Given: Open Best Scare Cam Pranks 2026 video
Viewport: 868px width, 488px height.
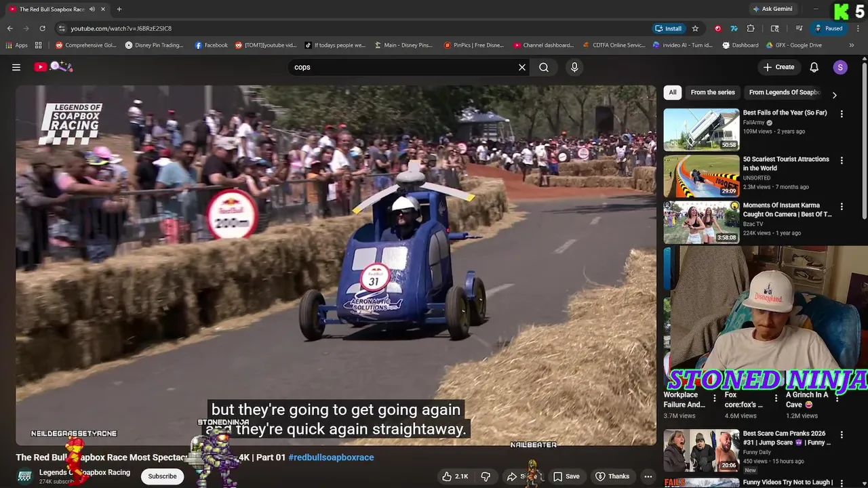Looking at the screenshot, I should coord(701,450).
